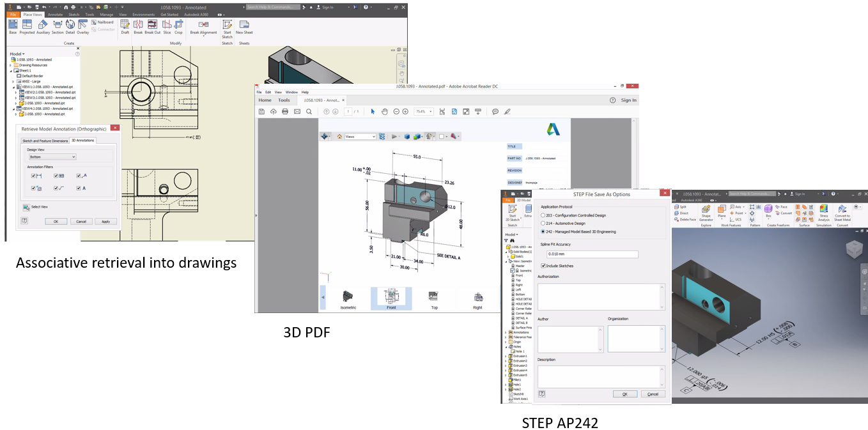Select 214 Automotive Design radio button
This screenshot has width=868, height=430.
coord(543,224)
